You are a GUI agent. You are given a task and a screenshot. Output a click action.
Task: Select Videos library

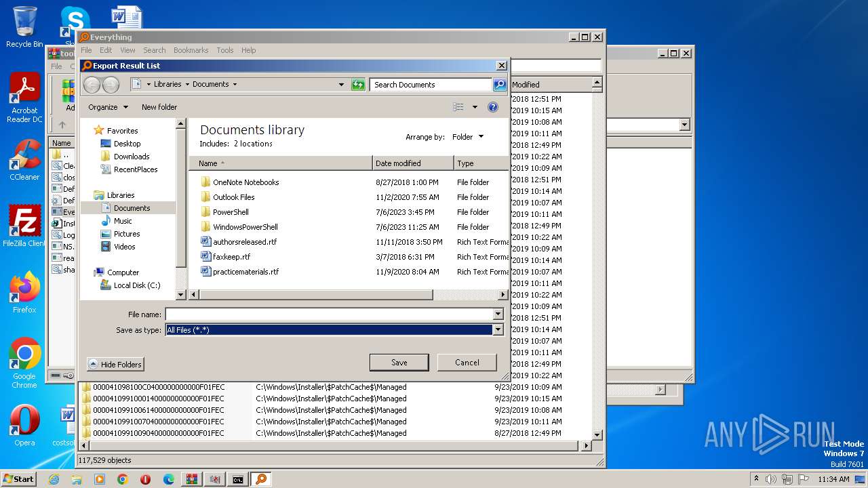[x=125, y=247]
